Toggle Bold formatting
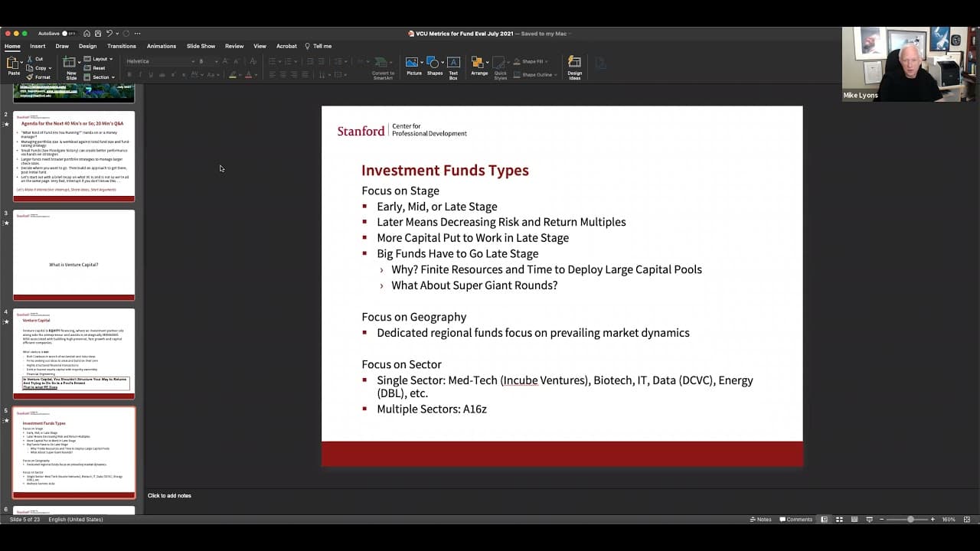The width and height of the screenshot is (980, 551). (x=129, y=74)
